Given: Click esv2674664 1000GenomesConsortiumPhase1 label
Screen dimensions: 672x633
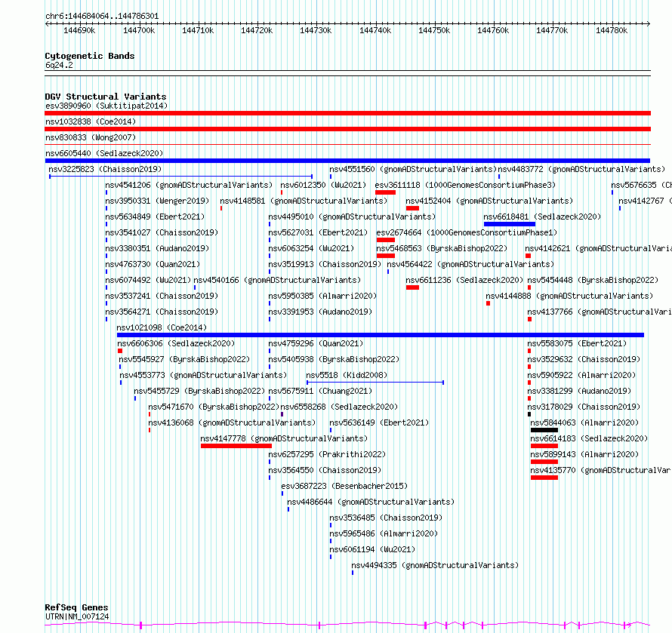Looking at the screenshot, I should (x=467, y=232).
